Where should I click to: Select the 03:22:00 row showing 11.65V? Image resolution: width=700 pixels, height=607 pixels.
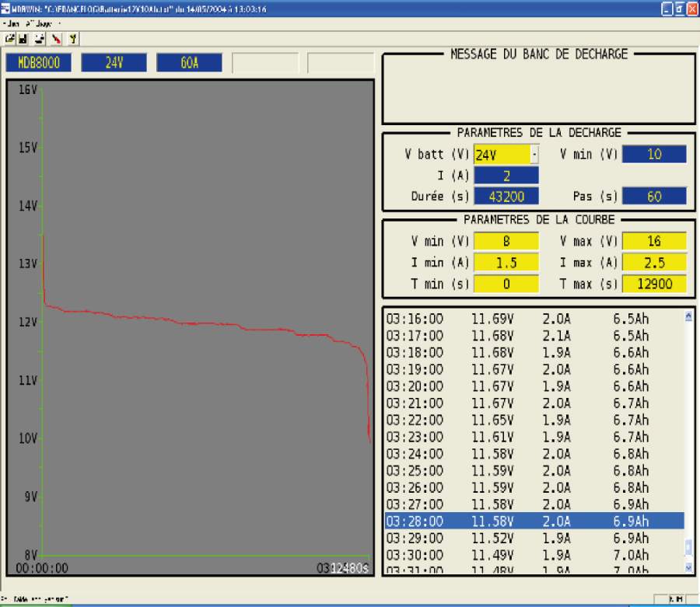point(534,420)
